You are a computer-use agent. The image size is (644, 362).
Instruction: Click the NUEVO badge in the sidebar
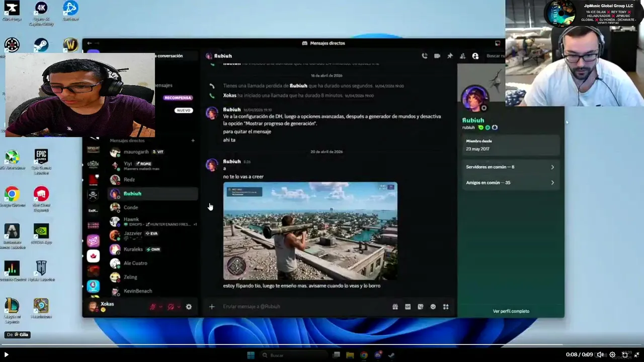click(x=184, y=111)
